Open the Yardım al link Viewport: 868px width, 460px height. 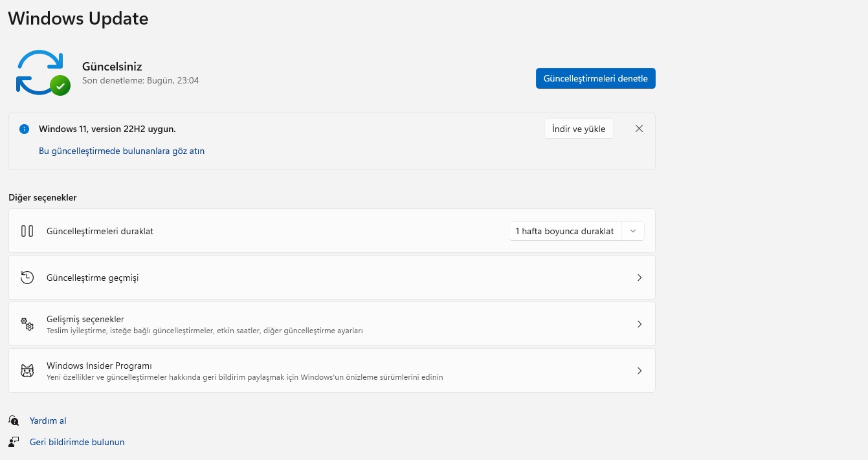pos(48,421)
